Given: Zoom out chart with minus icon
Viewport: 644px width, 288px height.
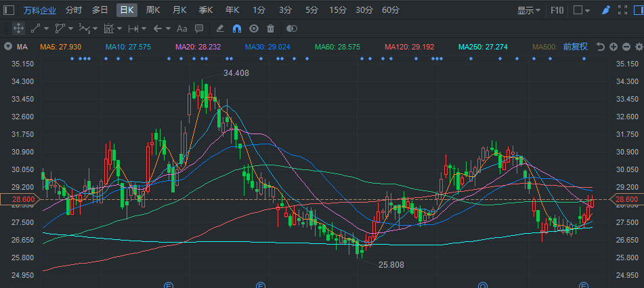Looking at the screenshot, I should 626,47.
